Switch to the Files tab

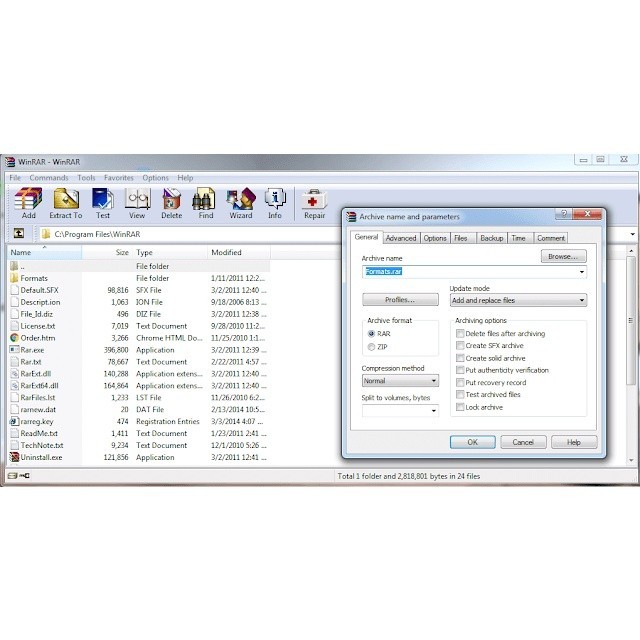[461, 238]
